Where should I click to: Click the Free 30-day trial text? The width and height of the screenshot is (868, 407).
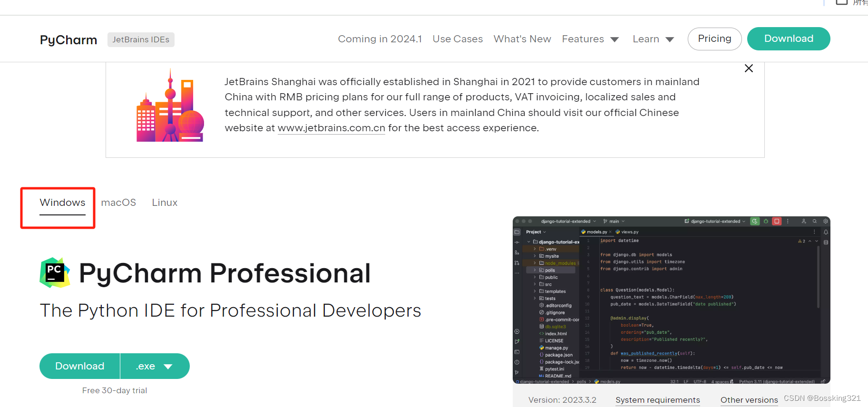tap(115, 390)
